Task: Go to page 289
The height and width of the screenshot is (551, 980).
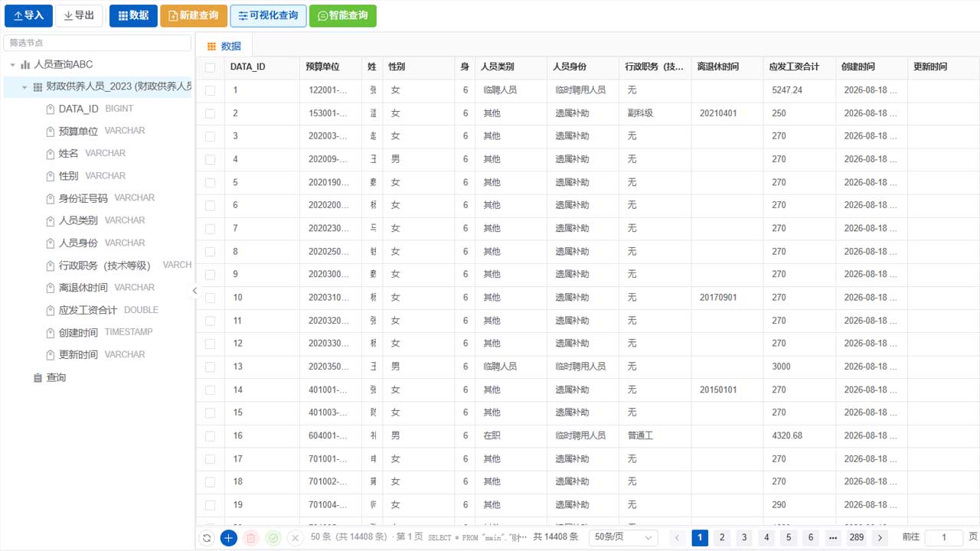Action: coord(857,538)
